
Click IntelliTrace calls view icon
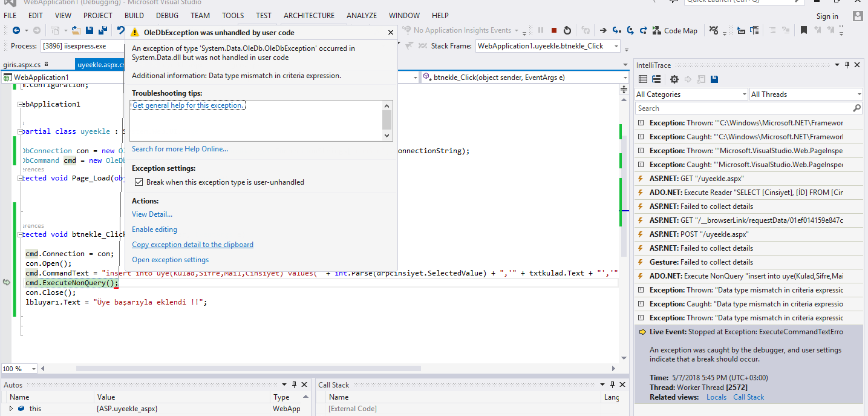click(656, 79)
